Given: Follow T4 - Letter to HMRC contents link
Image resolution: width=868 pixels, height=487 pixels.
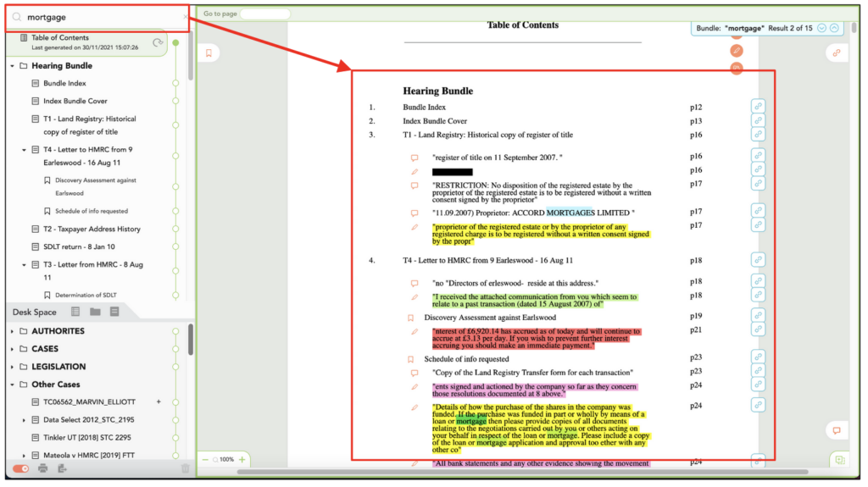Looking at the screenshot, I should (487, 260).
